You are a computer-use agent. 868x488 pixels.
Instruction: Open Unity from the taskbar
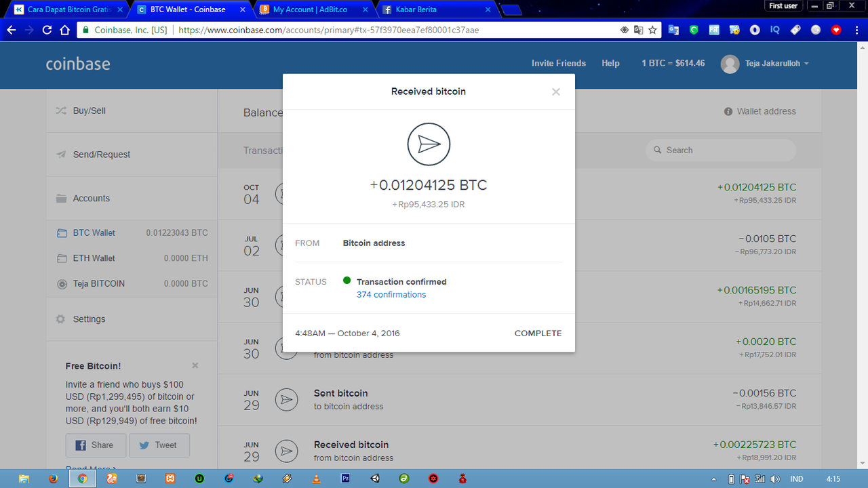(375, 479)
